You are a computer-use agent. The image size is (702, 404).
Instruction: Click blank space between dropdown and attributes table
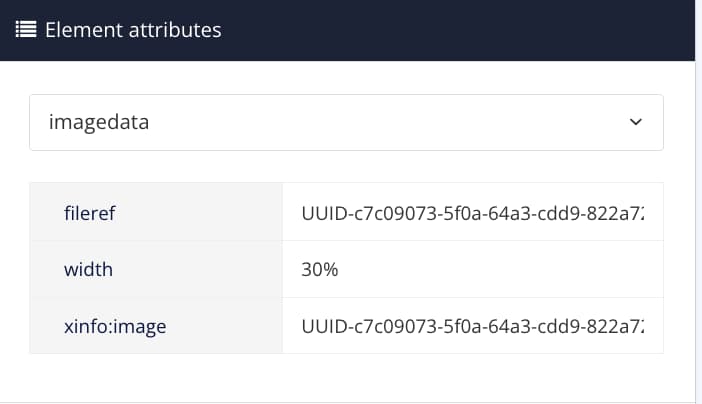[346, 167]
